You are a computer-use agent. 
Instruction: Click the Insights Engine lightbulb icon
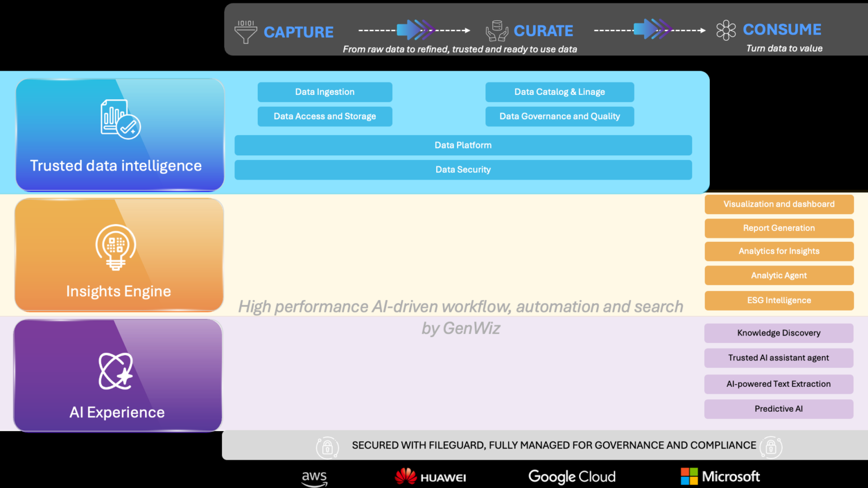coord(116,248)
